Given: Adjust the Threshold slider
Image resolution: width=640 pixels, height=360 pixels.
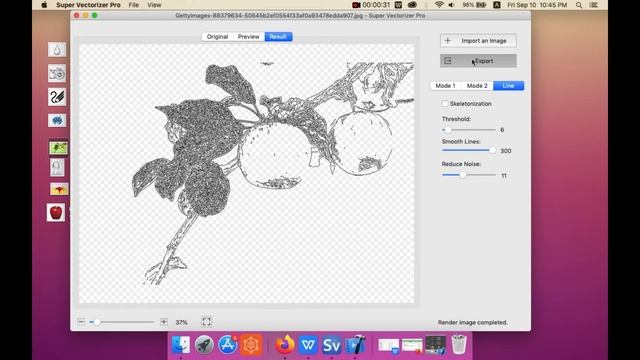Looking at the screenshot, I should (x=469, y=130).
